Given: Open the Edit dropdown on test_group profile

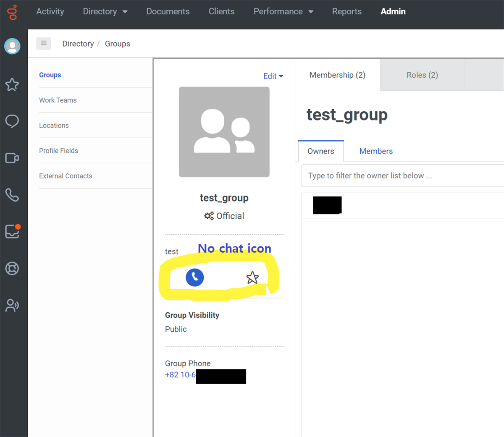Looking at the screenshot, I should [x=273, y=76].
